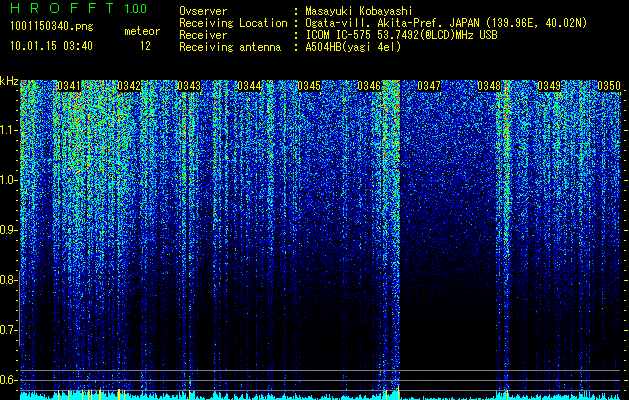
Task: Click the 0343 time marker
Action: pos(189,86)
